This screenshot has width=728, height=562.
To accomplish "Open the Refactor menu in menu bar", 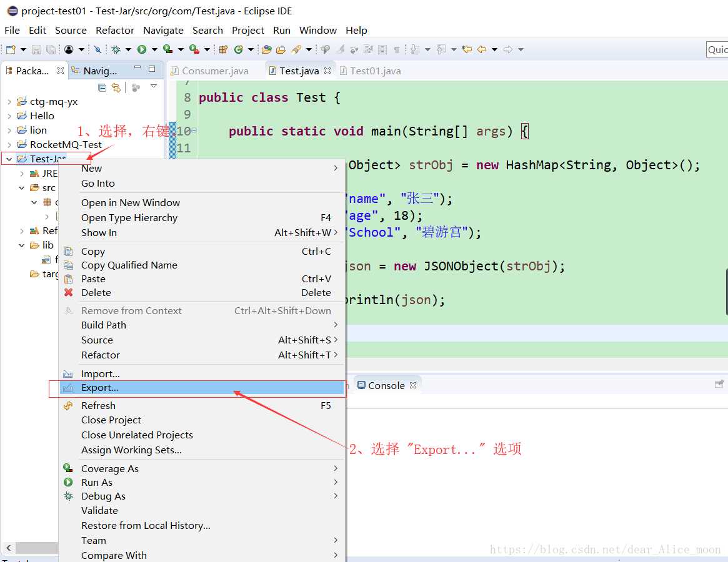I will click(x=115, y=30).
